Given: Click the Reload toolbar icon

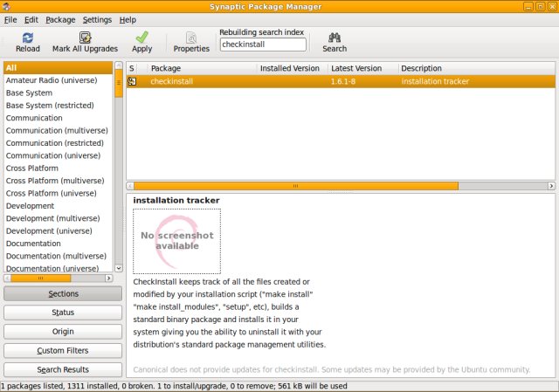Looking at the screenshot, I should (x=27, y=38).
